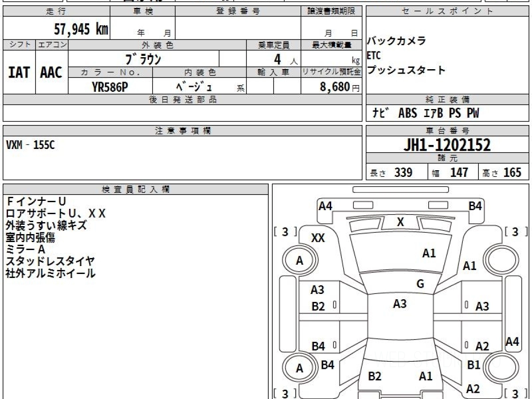Click the 8,680円 recycle deposit value
Screen dimensions: 532x399
click(340, 87)
